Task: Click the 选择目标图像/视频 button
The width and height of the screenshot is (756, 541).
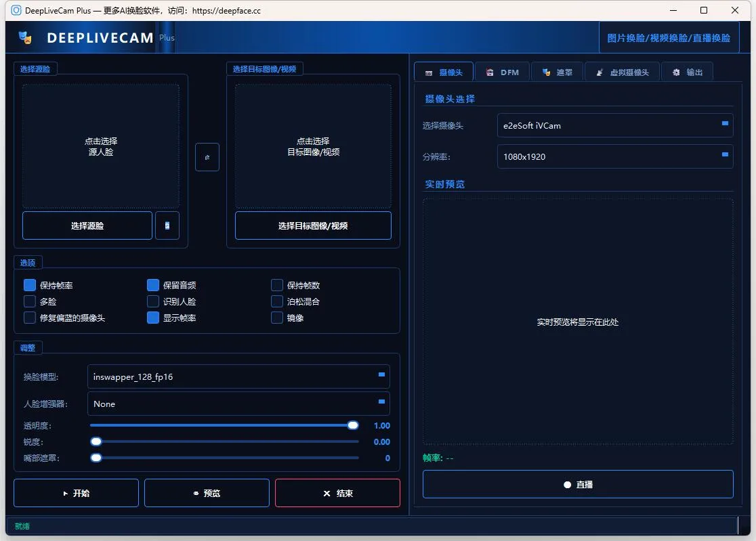Action: click(x=313, y=225)
